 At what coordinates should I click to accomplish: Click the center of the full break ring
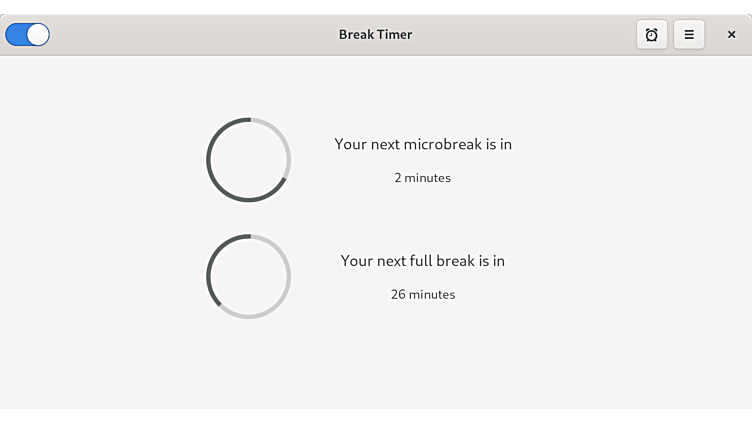[x=248, y=277]
